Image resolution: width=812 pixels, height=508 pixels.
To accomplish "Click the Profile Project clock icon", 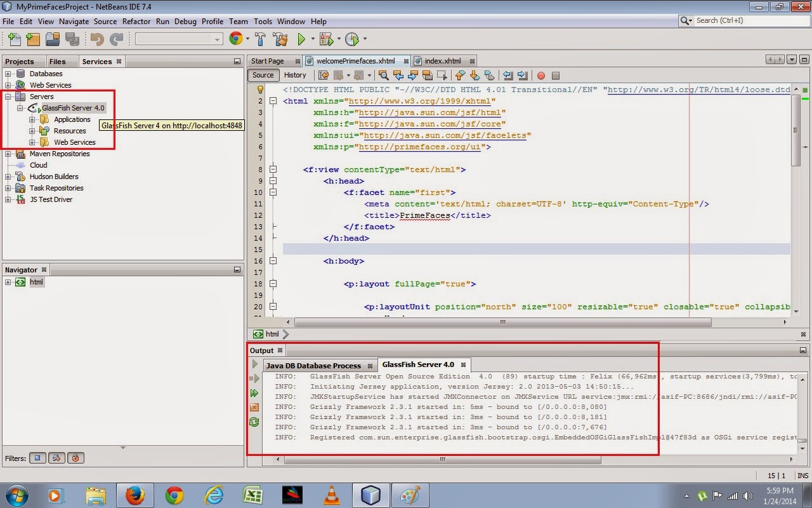I will click(352, 39).
